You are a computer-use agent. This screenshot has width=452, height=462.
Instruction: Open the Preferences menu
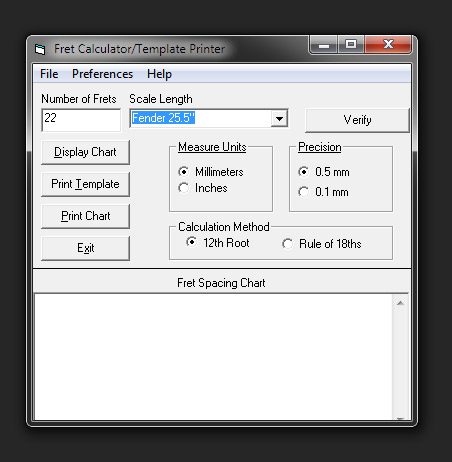102,74
